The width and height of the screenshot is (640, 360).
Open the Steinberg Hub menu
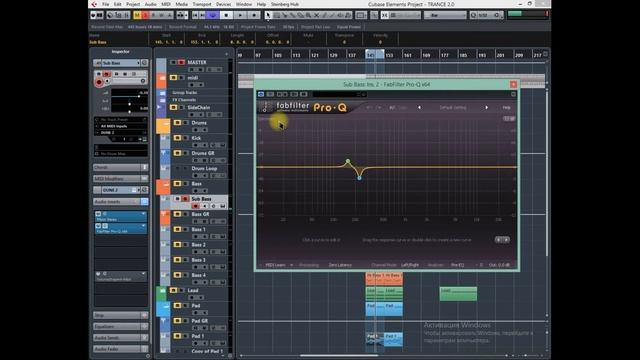tap(284, 4)
